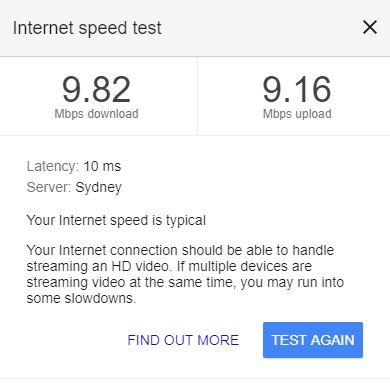Close the Internet speed test dialog

click(x=370, y=27)
